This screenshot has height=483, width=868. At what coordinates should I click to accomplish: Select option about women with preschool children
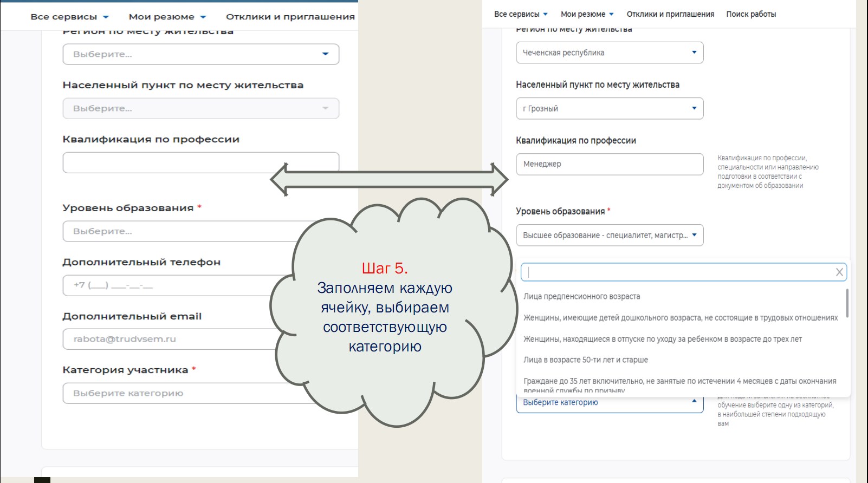(680, 318)
